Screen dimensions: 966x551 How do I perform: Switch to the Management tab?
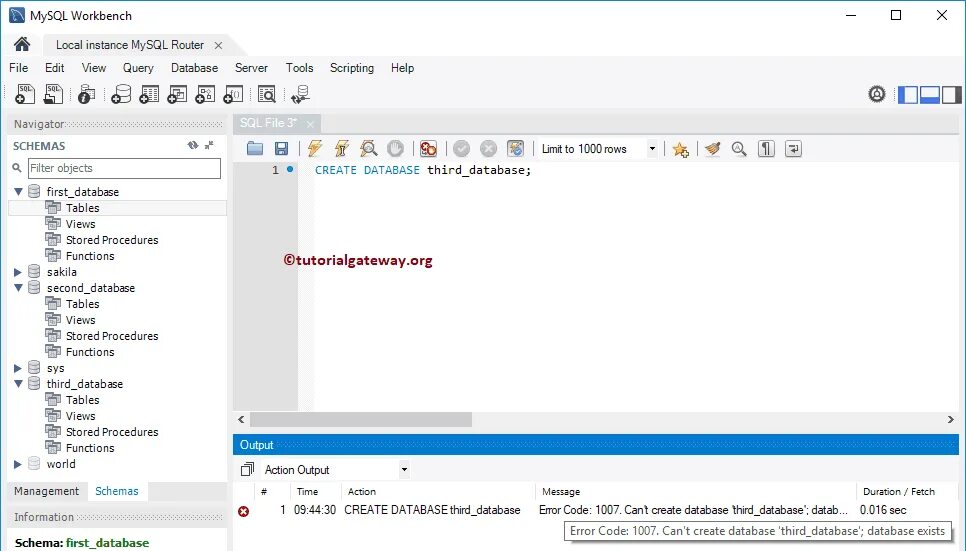point(47,491)
